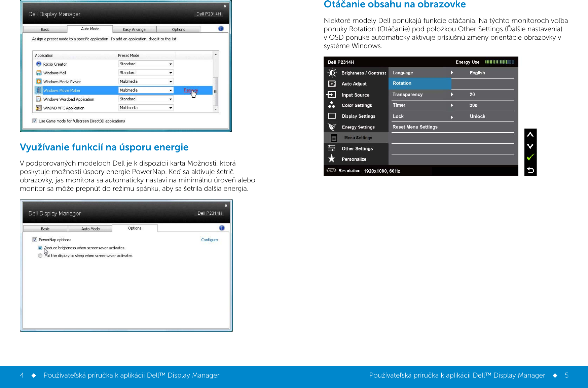Image resolution: width=588 pixels, height=388 pixels.
Task: Click the list scrollbar up arrow
Action: tap(216, 54)
